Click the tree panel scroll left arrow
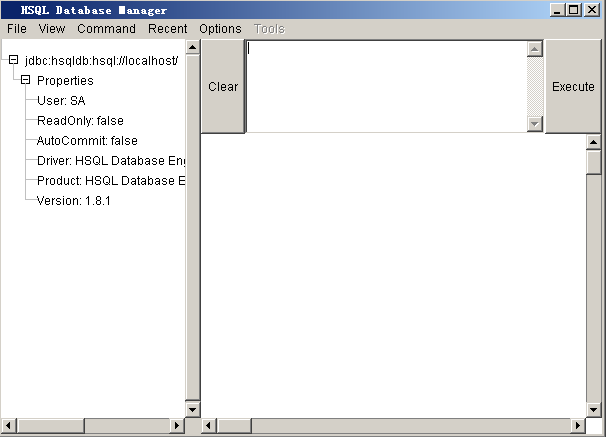The image size is (607, 437). tap(8, 426)
